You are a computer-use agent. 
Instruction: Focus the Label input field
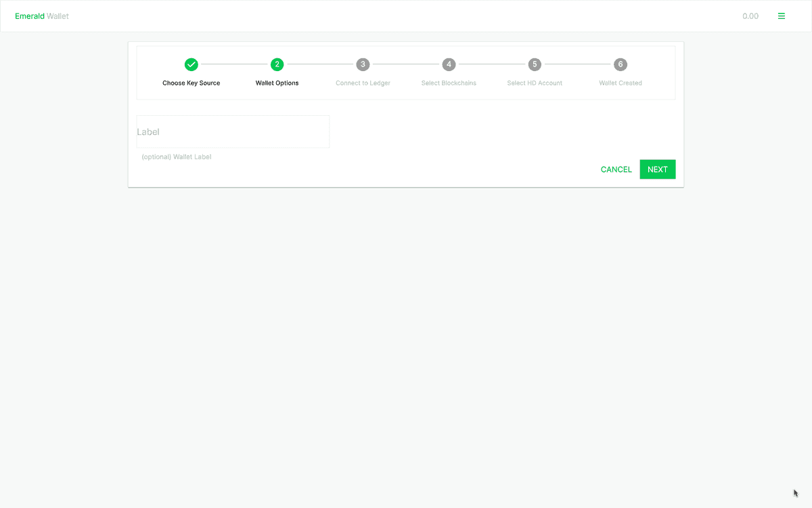(233, 132)
